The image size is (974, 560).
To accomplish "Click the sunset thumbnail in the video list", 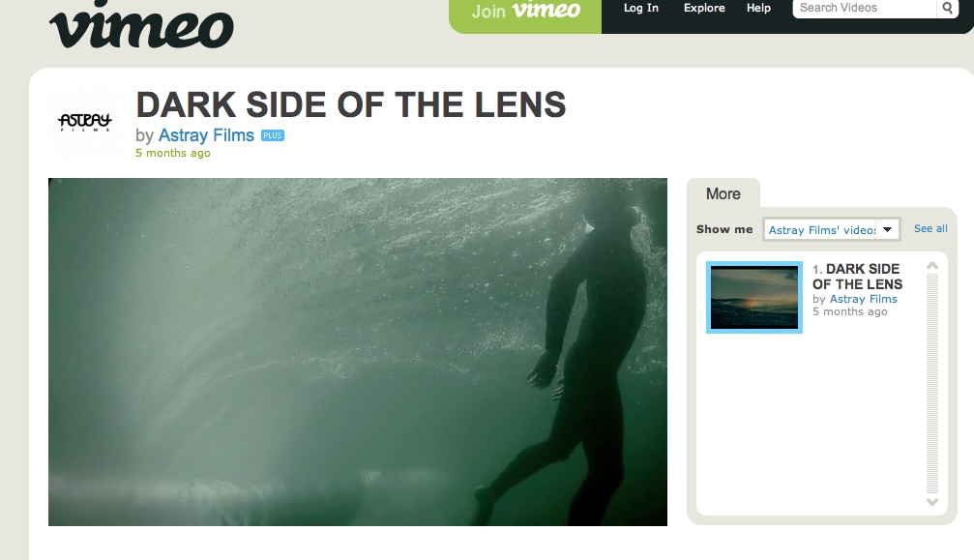I will (x=754, y=297).
